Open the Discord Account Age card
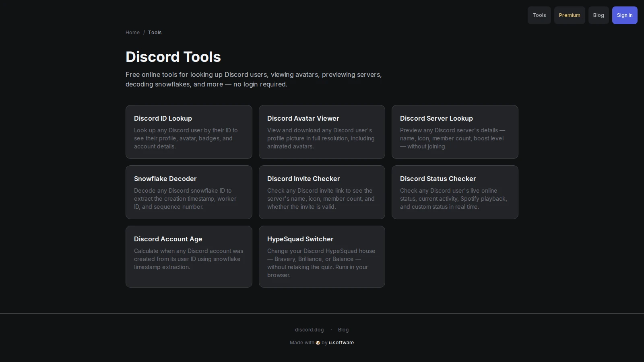Screen dimensions: 644x362 (189, 257)
